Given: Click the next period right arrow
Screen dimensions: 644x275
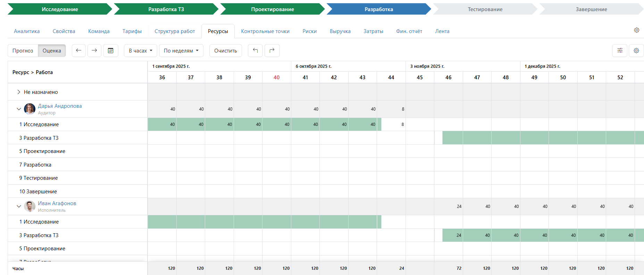Looking at the screenshot, I should pos(94,50).
